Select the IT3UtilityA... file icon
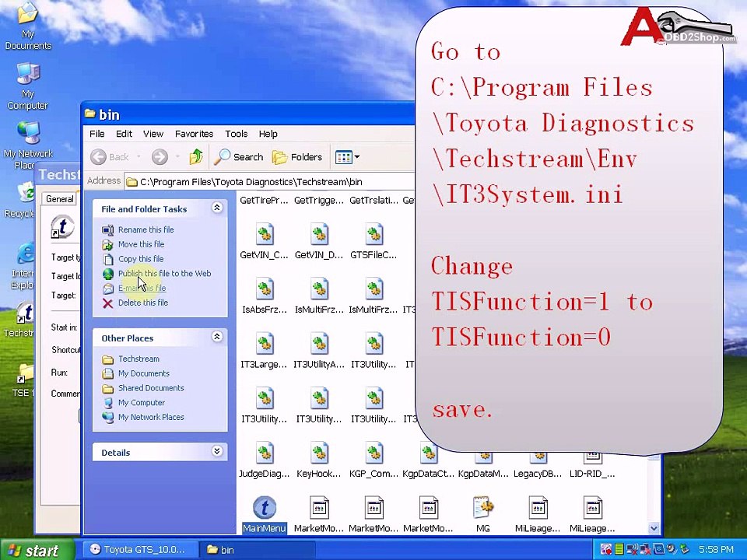747x560 pixels. (319, 345)
